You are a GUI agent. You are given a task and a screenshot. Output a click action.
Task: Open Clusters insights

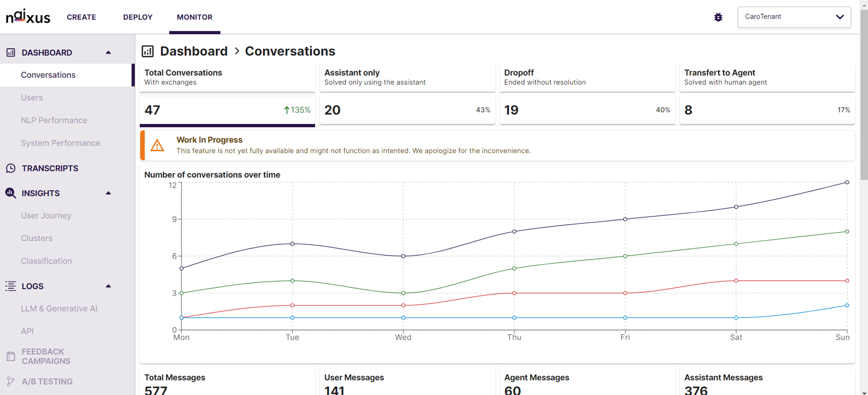[37, 238]
